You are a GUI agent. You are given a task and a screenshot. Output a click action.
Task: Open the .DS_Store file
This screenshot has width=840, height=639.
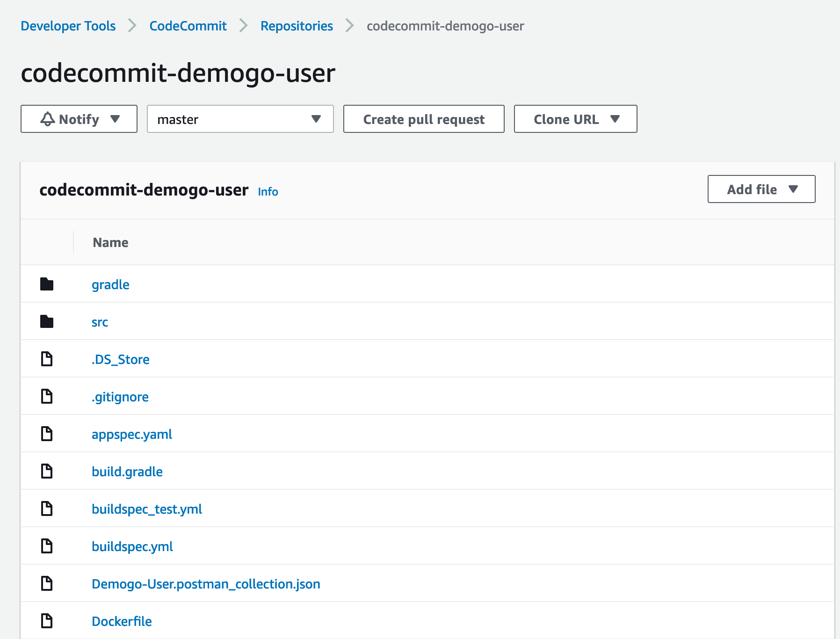point(121,359)
